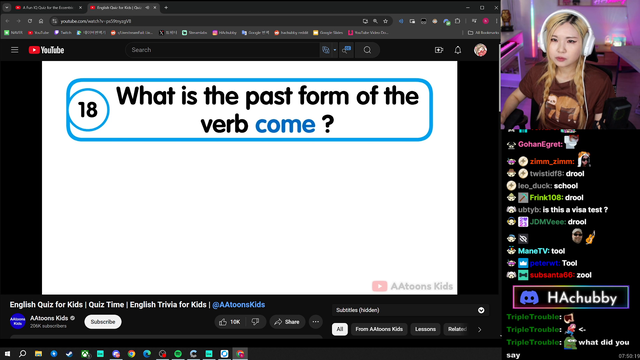This screenshot has height=360, width=640.
Task: Click the translate icon in YouTube search bar
Action: pyautogui.click(x=326, y=50)
